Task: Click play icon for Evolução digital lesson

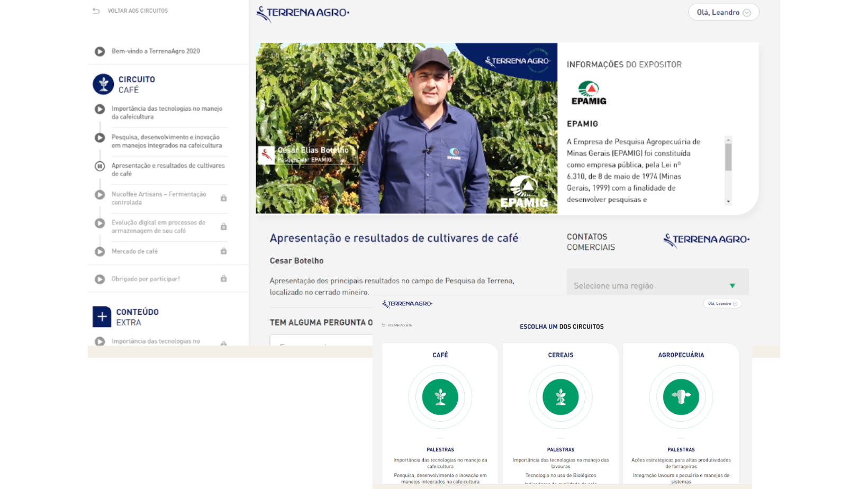Action: pyautogui.click(x=100, y=223)
